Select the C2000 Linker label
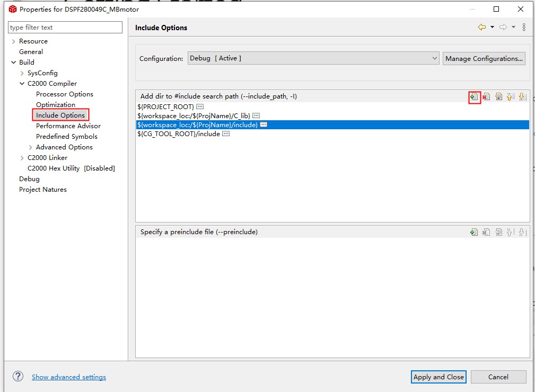The image size is (535, 392). 47,158
